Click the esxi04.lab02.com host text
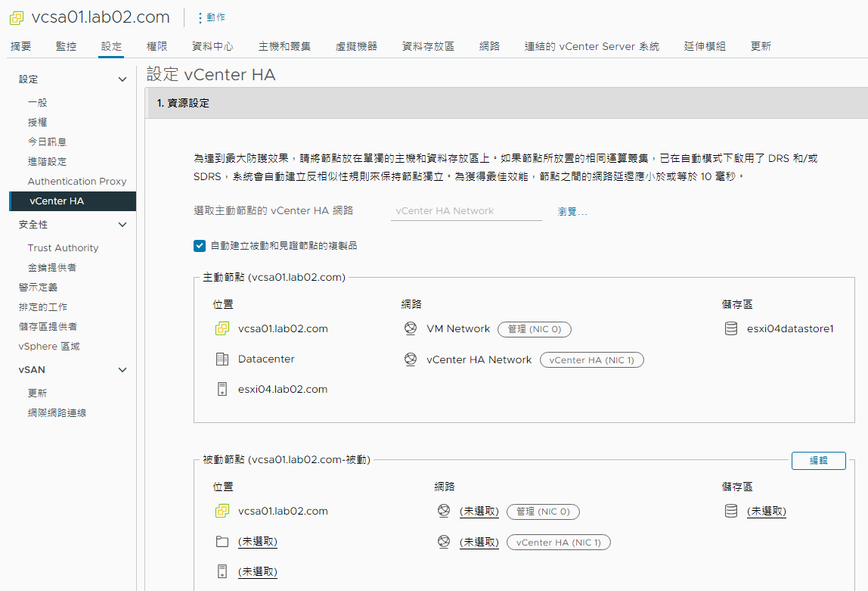The width and height of the screenshot is (868, 591). (x=282, y=390)
